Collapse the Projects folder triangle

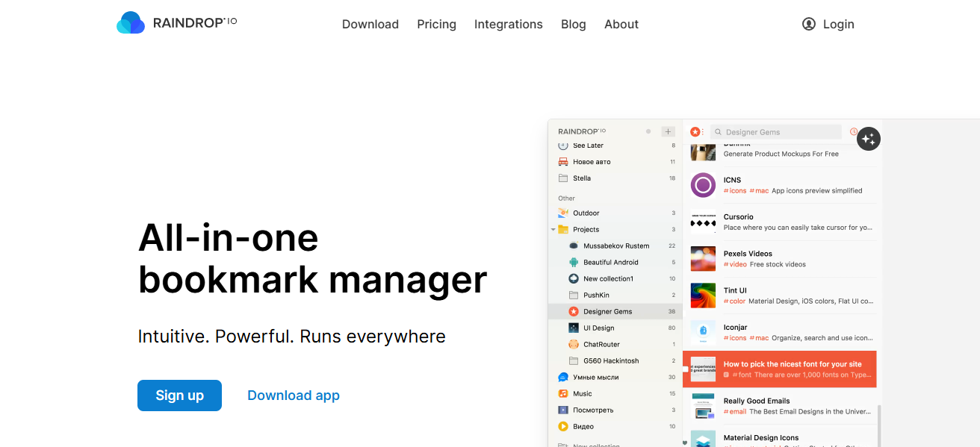pyautogui.click(x=553, y=229)
